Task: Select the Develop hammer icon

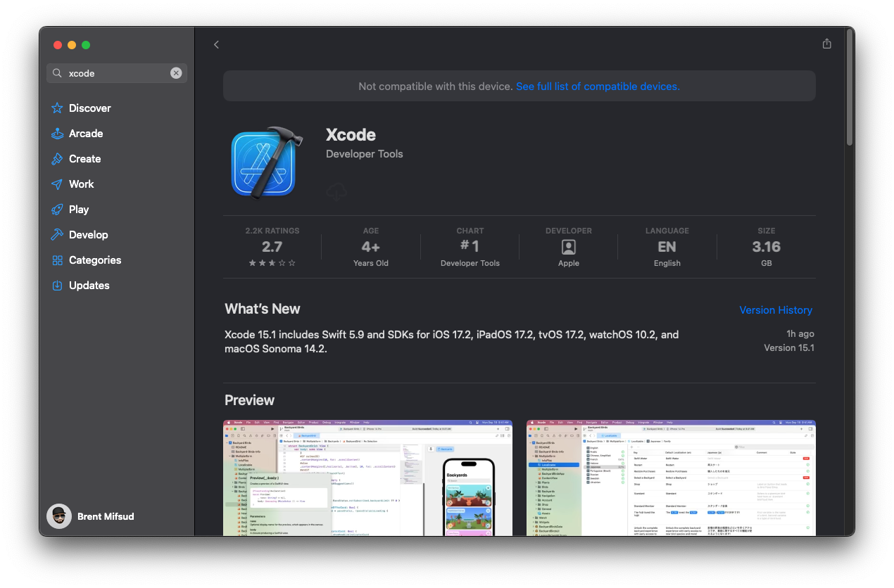Action: (57, 235)
